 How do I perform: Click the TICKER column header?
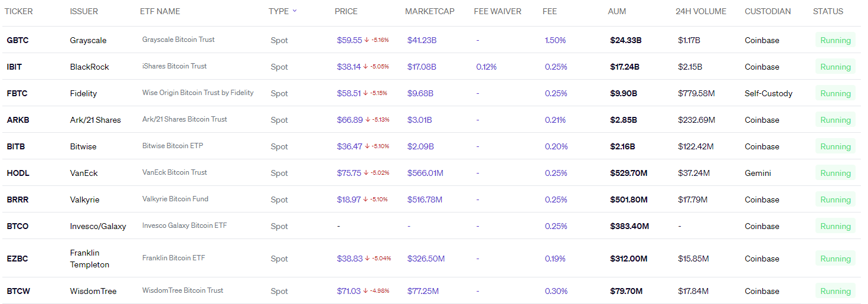(19, 11)
